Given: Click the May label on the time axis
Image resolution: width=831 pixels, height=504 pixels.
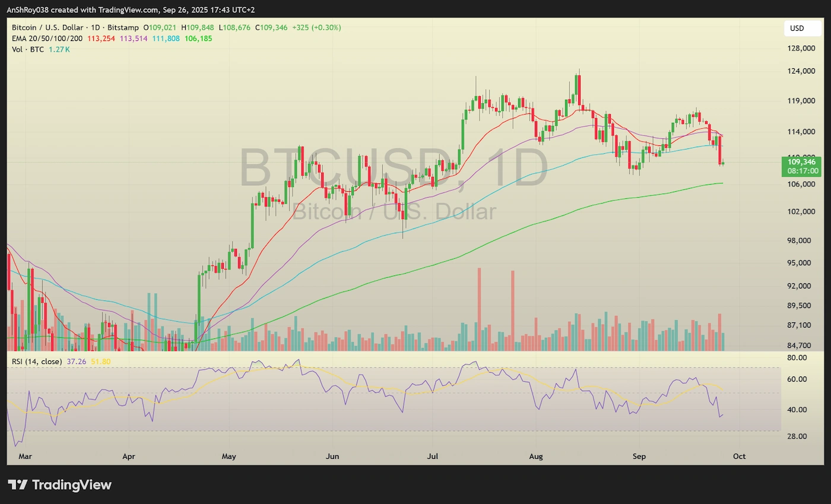Looking at the screenshot, I should click(x=229, y=457).
